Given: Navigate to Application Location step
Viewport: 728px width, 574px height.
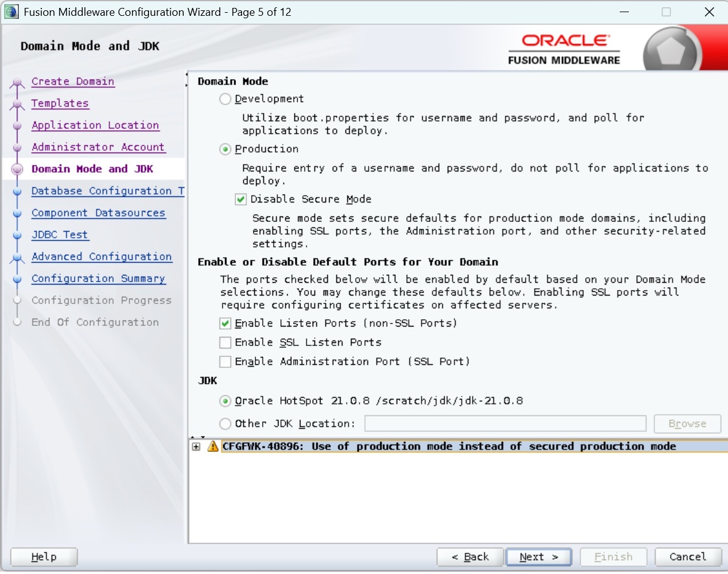Looking at the screenshot, I should pos(95,125).
